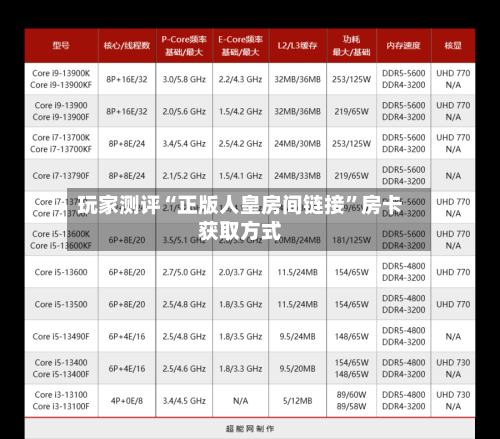Select the Core i7-13700KF model name
This screenshot has height=439, width=500.
(61, 149)
